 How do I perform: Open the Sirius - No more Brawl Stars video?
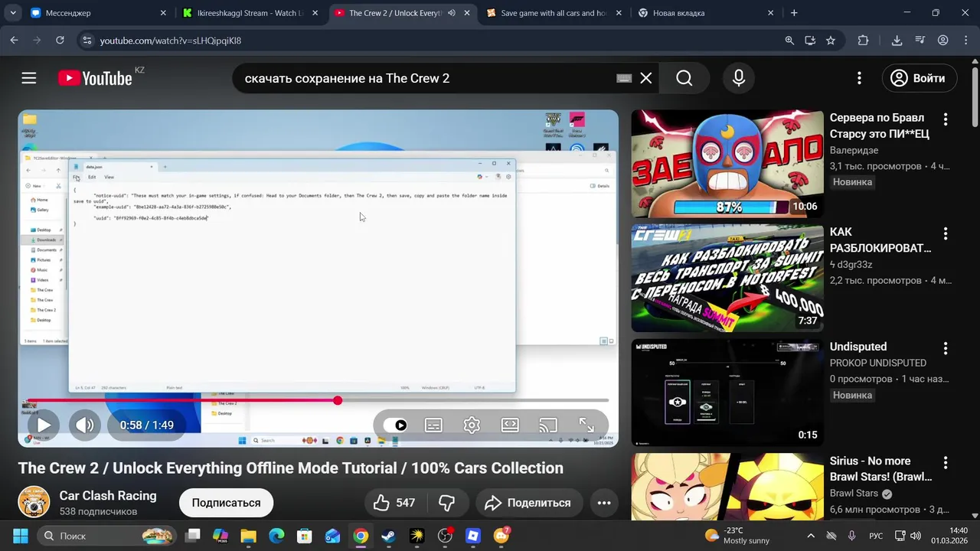[x=881, y=469]
